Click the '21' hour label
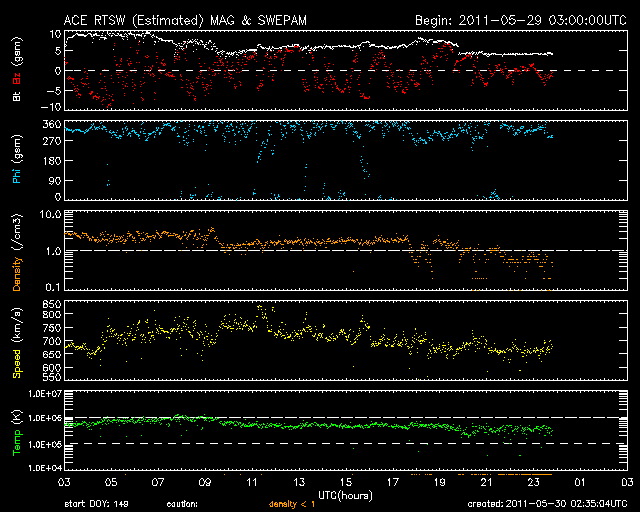Screen dimensions: 640x512 [487, 483]
